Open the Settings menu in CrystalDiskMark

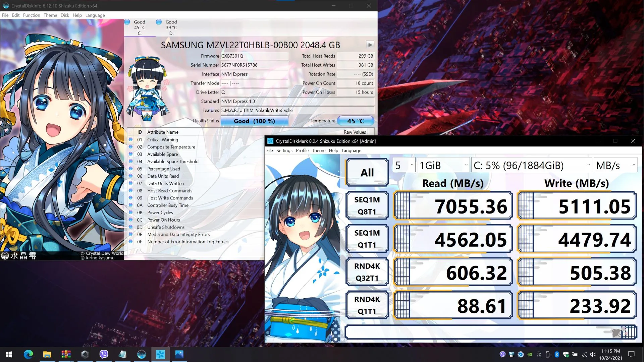pyautogui.click(x=284, y=150)
